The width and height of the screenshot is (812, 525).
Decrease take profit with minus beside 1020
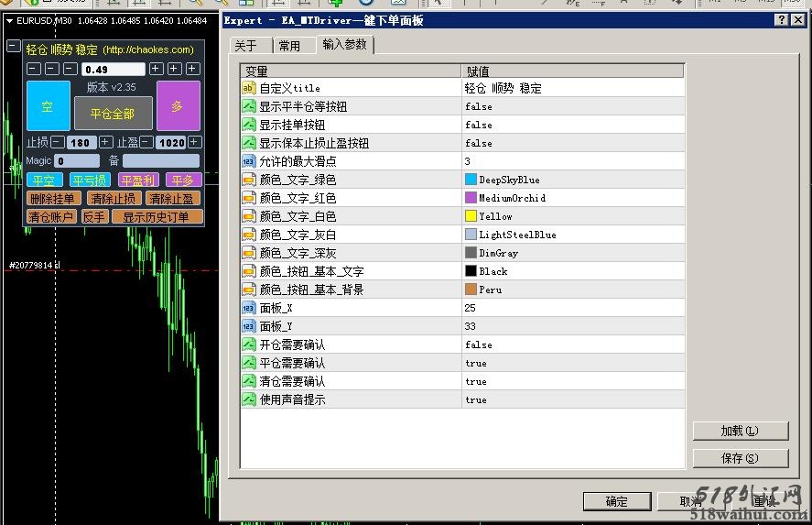tap(147, 142)
